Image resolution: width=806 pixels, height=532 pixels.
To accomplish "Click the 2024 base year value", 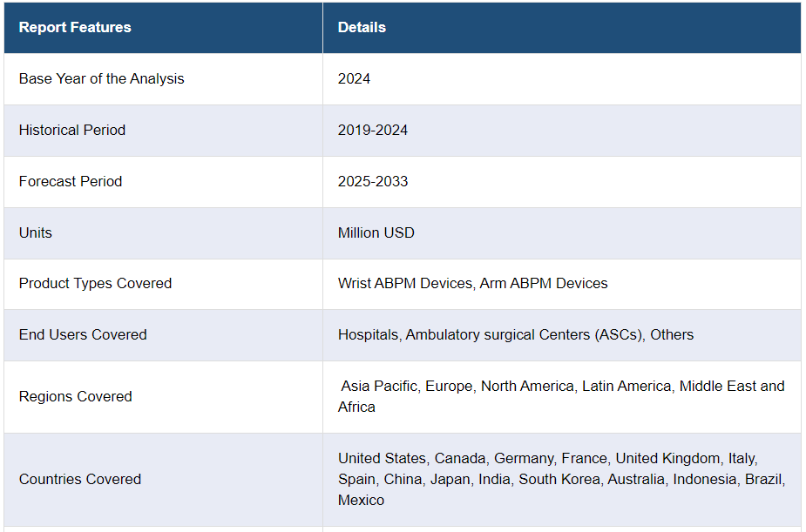I will pyautogui.click(x=354, y=78).
